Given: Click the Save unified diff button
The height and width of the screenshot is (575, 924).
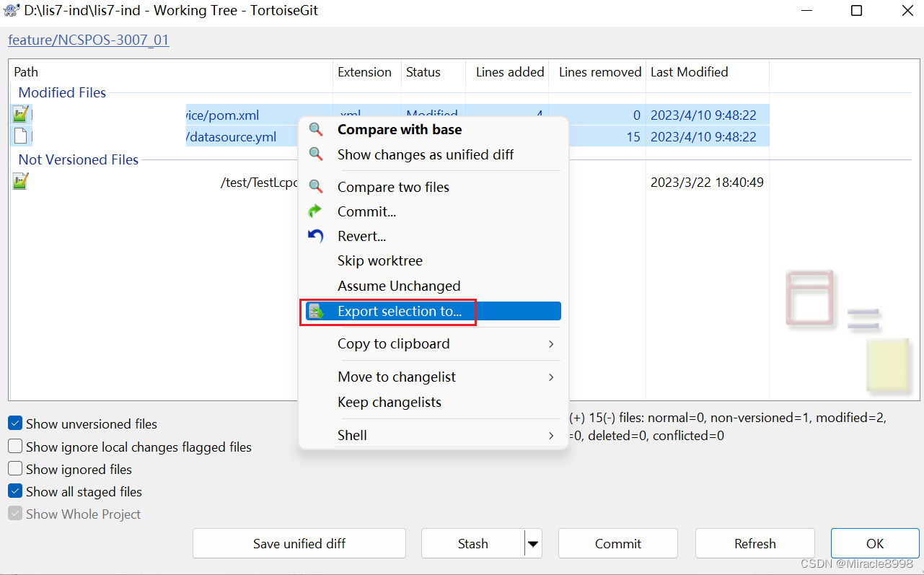Looking at the screenshot, I should pyautogui.click(x=299, y=543).
